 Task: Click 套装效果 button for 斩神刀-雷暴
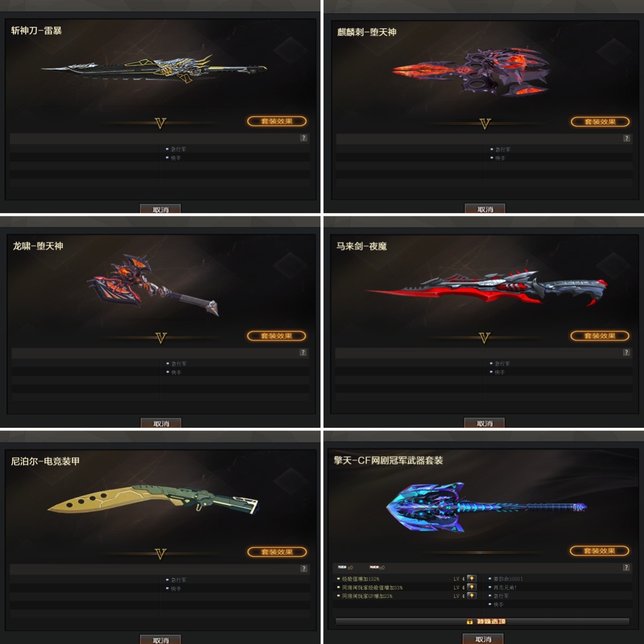277,121
